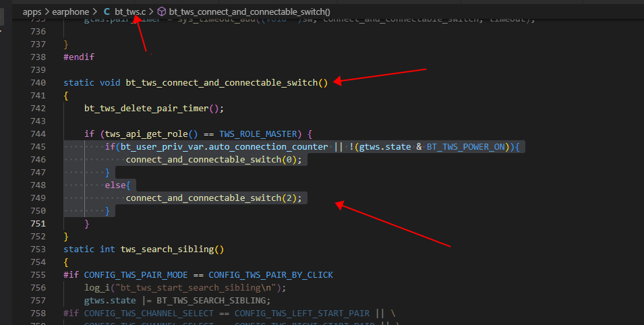The height and width of the screenshot is (325, 644).
Task: Click line number 740
Action: click(x=38, y=82)
